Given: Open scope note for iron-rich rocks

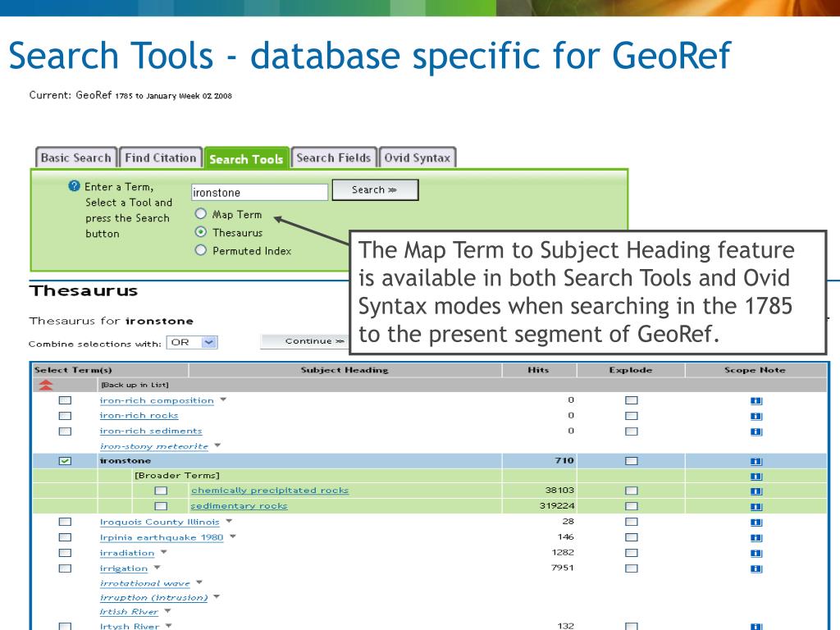Looking at the screenshot, I should pyautogui.click(x=756, y=416).
